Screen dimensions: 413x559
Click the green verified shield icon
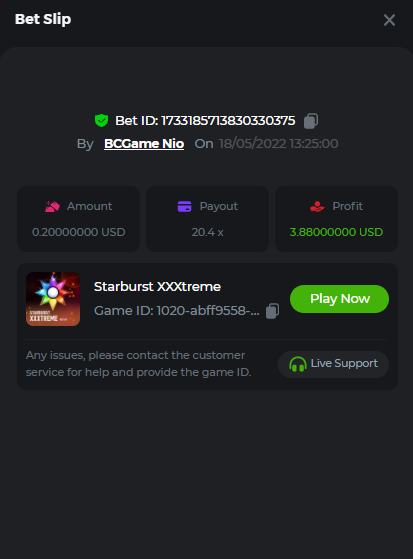click(102, 120)
